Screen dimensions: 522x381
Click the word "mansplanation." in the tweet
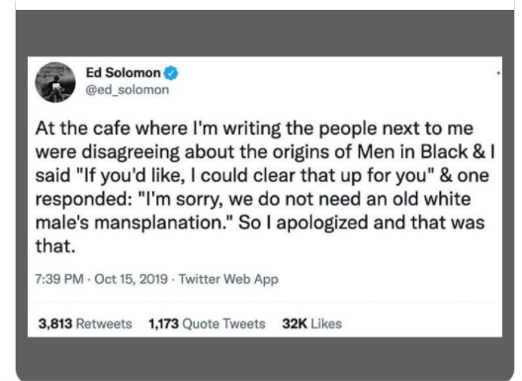[x=164, y=223]
